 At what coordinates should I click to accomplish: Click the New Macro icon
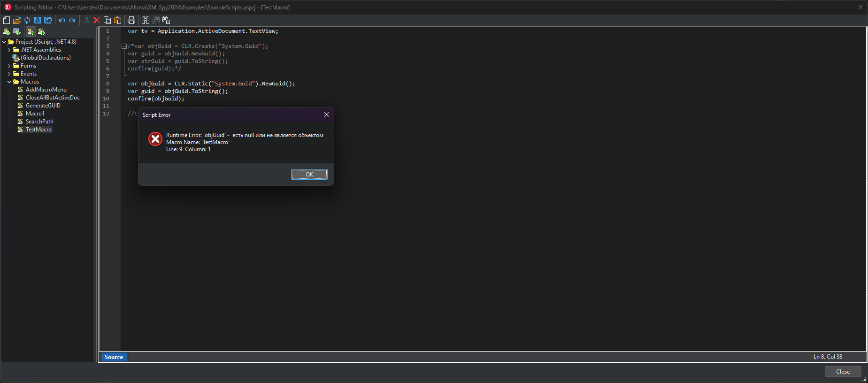point(7,31)
